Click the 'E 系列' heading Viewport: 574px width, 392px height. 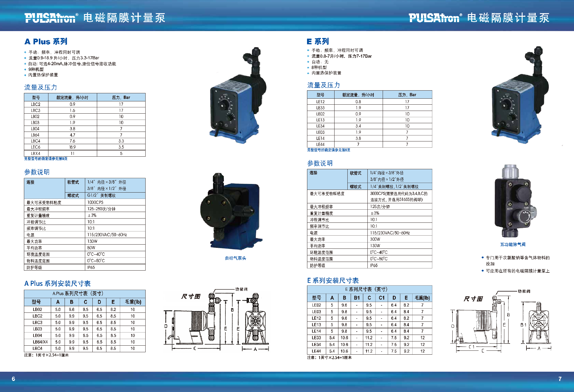click(318, 41)
